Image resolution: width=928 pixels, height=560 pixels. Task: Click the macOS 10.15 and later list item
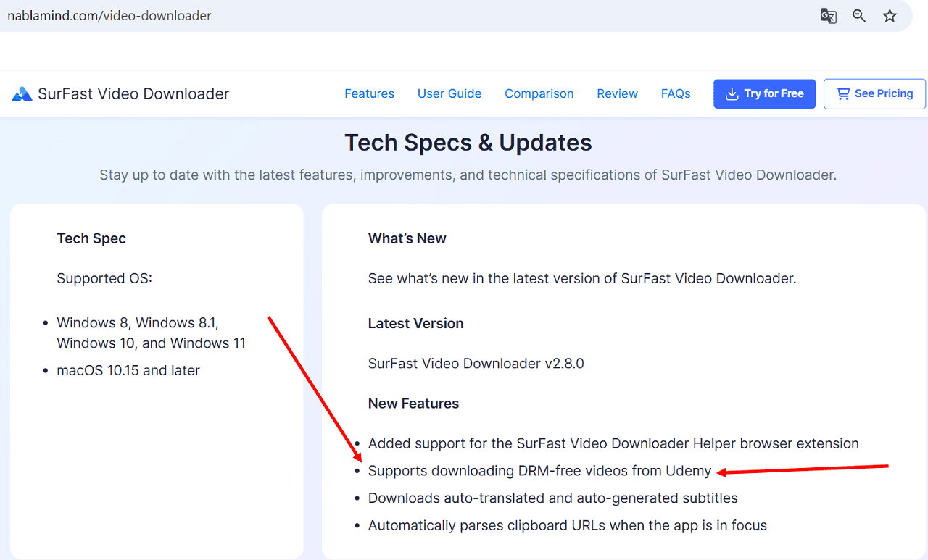point(128,370)
